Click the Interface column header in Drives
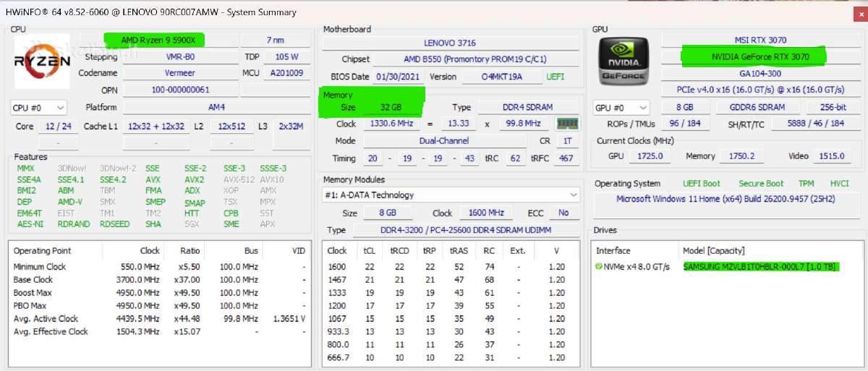The image size is (868, 371). pos(613,250)
